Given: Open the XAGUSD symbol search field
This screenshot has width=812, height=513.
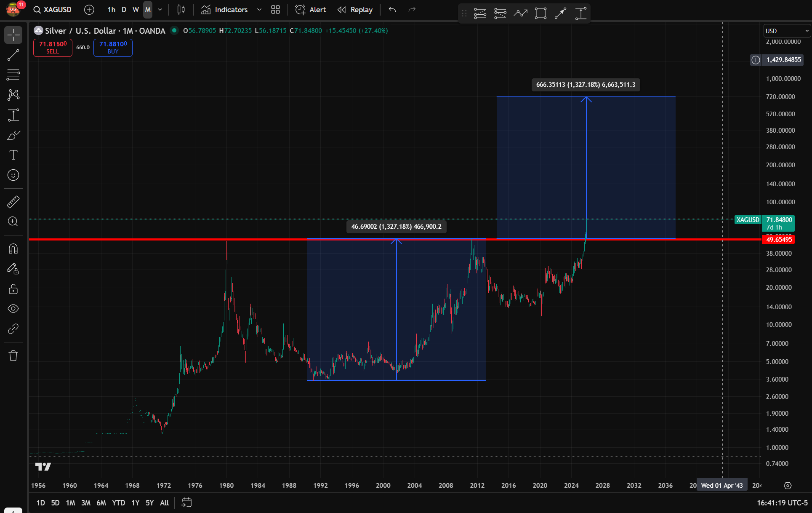Looking at the screenshot, I should [x=53, y=10].
